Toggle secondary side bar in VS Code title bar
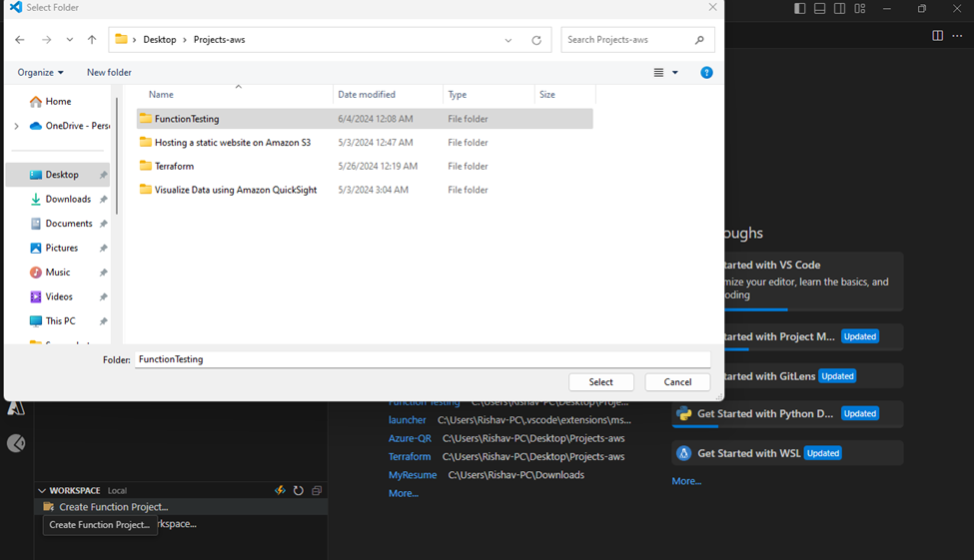Viewport: 974px width, 560px height. click(x=840, y=9)
